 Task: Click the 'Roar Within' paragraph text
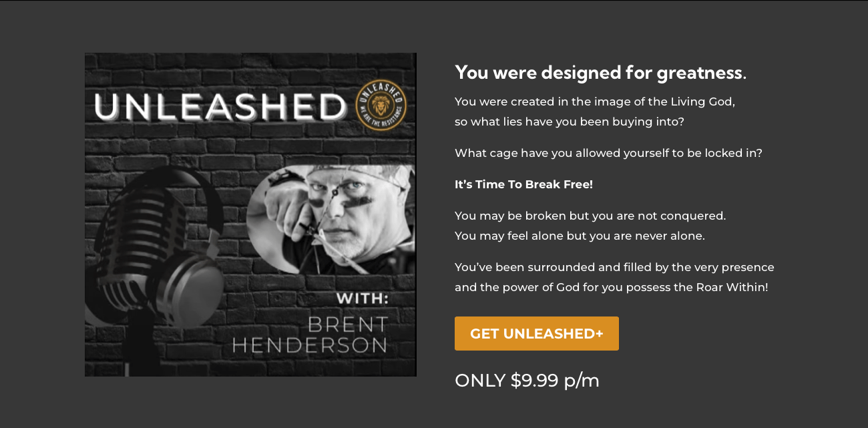(x=614, y=277)
